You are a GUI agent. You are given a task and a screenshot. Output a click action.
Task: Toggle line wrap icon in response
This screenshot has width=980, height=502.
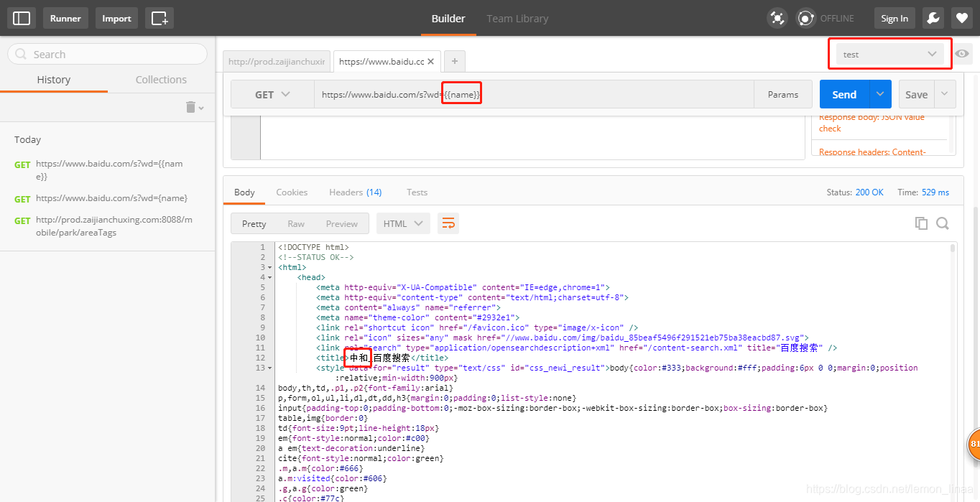click(x=448, y=223)
